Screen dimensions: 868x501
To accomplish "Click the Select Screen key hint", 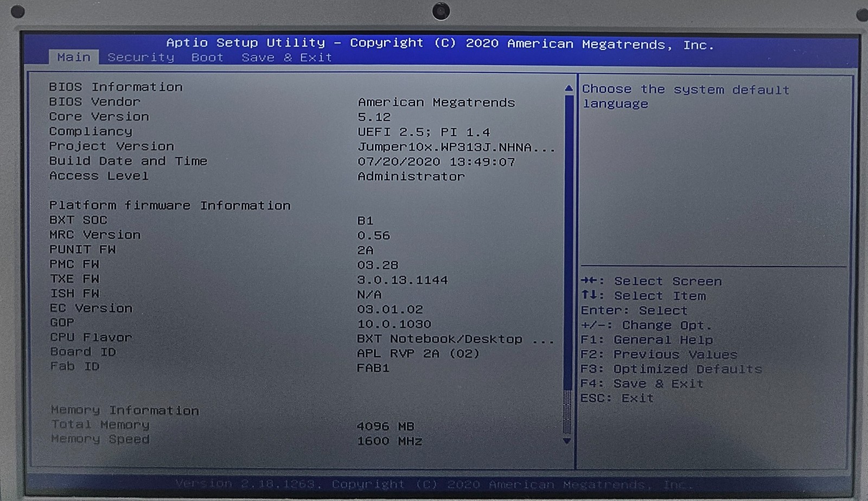I will point(651,281).
